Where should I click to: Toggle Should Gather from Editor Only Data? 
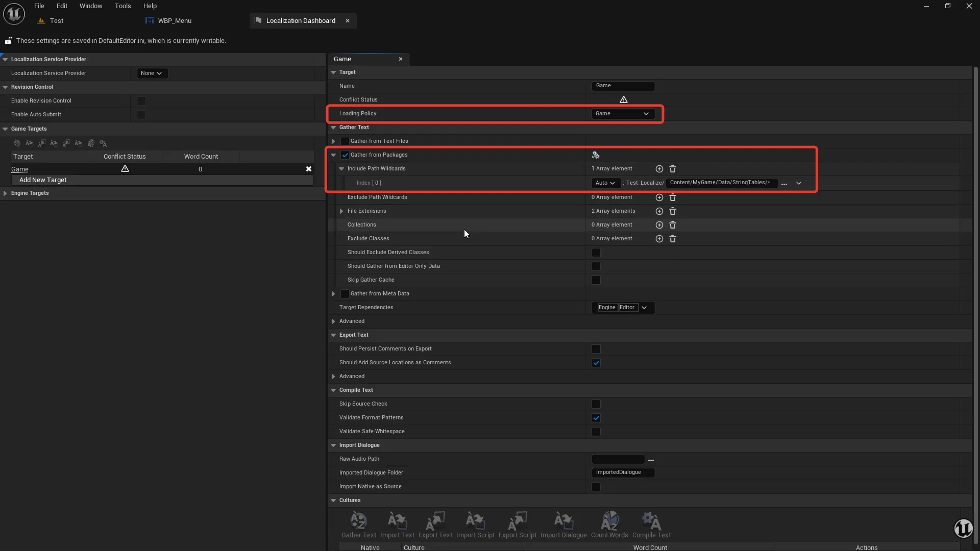pos(596,266)
